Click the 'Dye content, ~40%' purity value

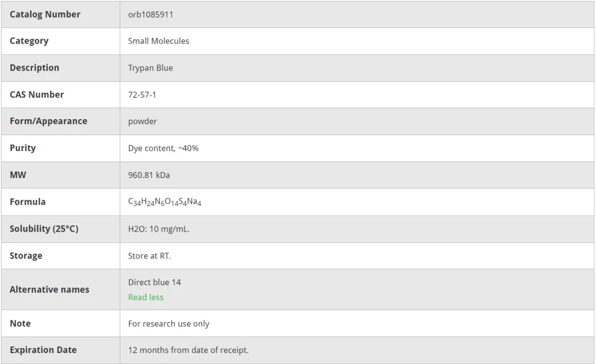click(163, 148)
